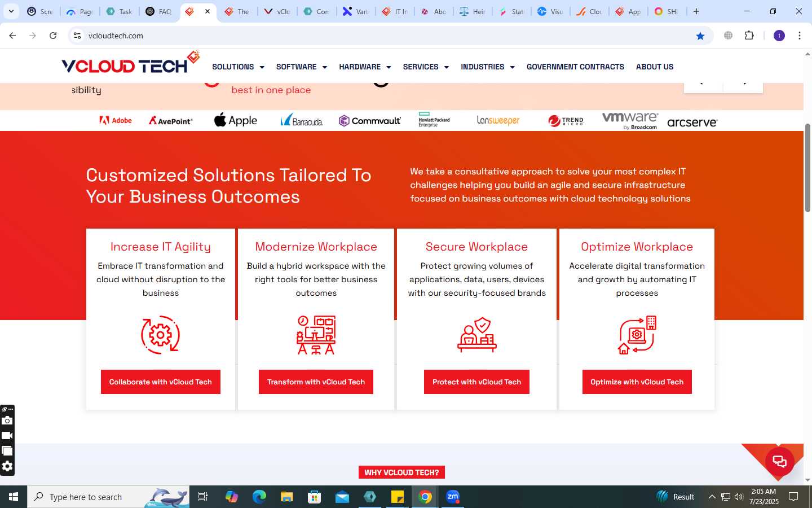Click the Modernize Workplace workspace icon
This screenshot has width=812, height=508.
(x=316, y=335)
